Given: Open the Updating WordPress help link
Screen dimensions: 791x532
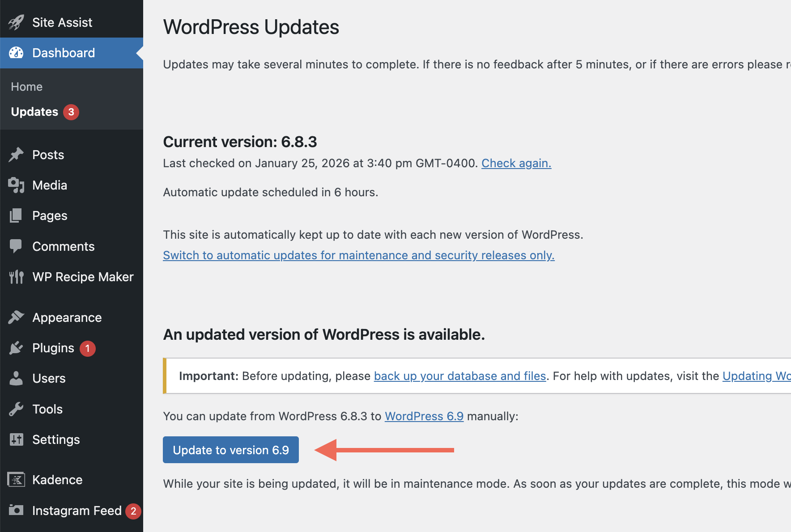Looking at the screenshot, I should pos(757,376).
